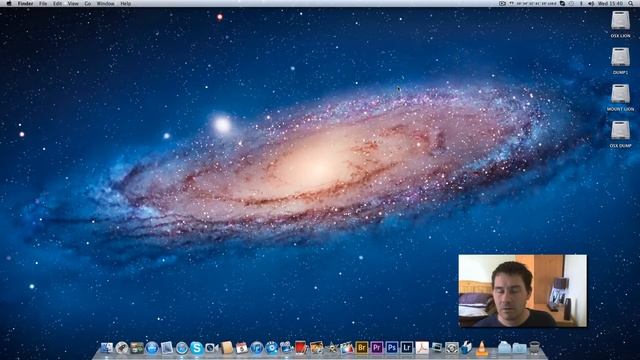Open Adobe Acrobat in the dock
The width and height of the screenshot is (640, 360).
[422, 348]
